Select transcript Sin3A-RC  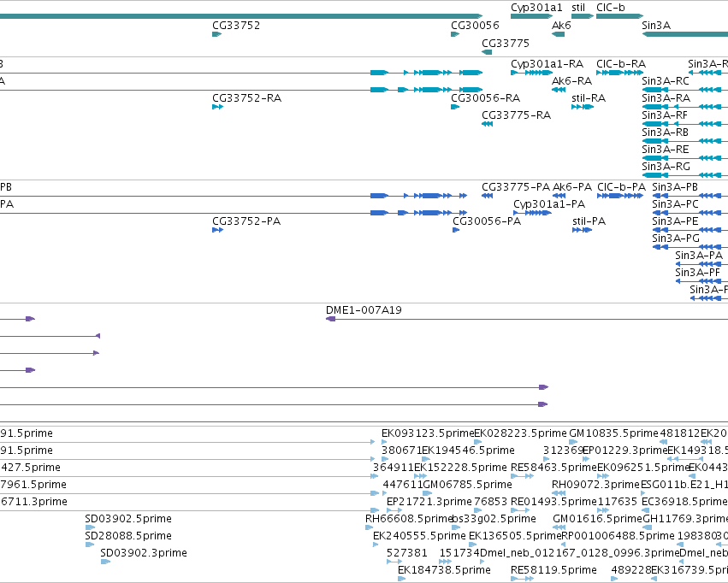click(685, 90)
